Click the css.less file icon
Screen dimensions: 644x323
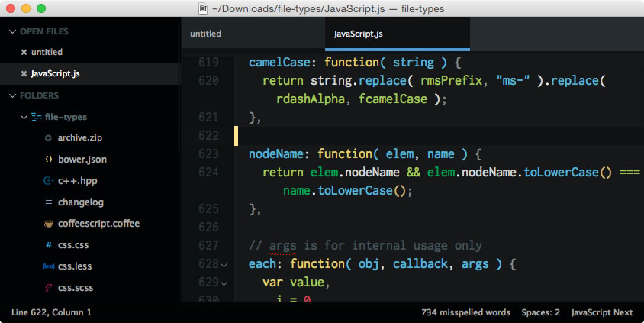pos(49,266)
